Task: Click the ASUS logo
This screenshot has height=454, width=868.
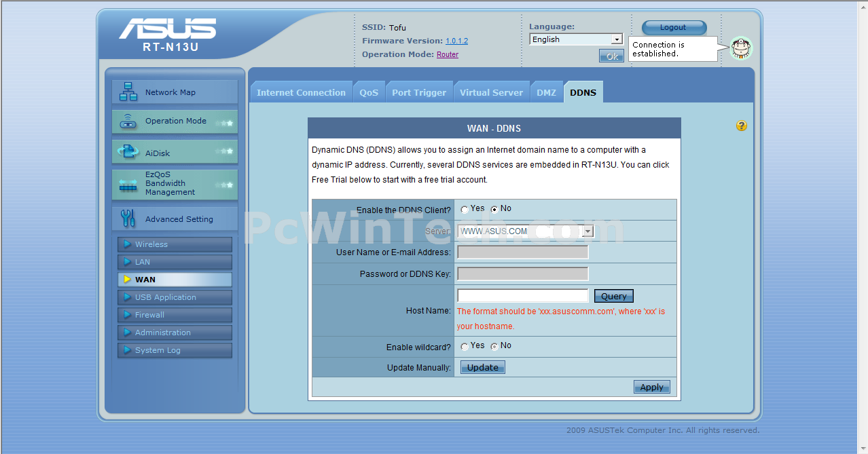Action: pyautogui.click(x=168, y=29)
